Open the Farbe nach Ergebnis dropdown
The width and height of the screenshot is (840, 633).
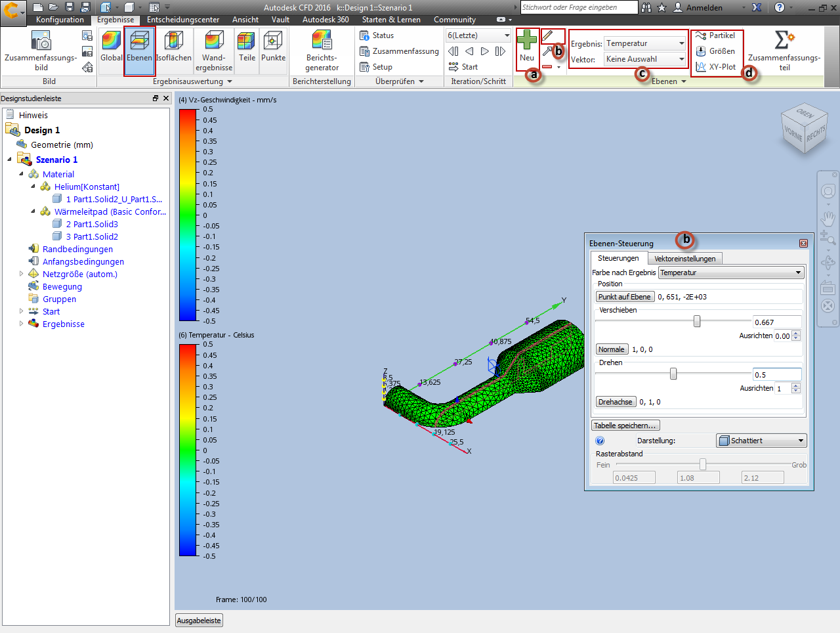pyautogui.click(x=731, y=273)
